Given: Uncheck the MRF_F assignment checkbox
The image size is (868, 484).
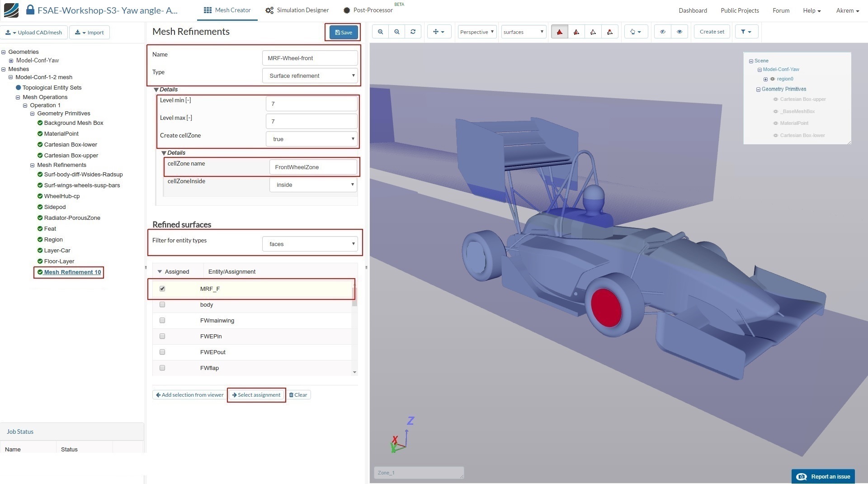Looking at the screenshot, I should point(162,289).
